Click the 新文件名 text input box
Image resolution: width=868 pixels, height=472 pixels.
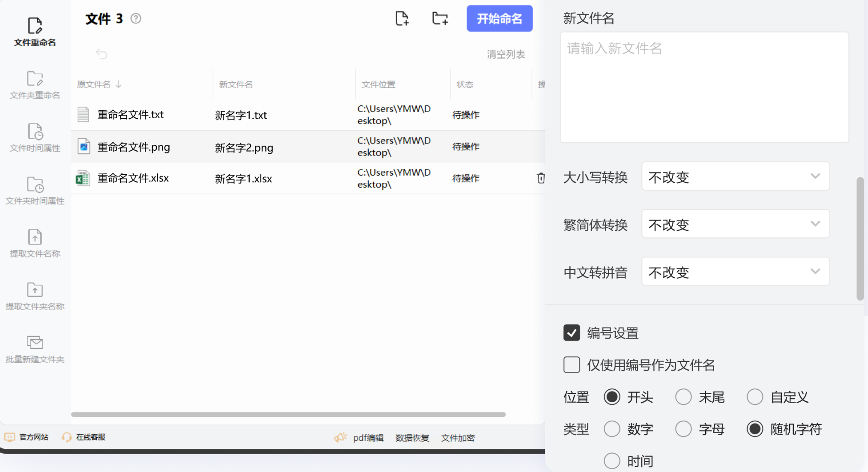[x=704, y=87]
